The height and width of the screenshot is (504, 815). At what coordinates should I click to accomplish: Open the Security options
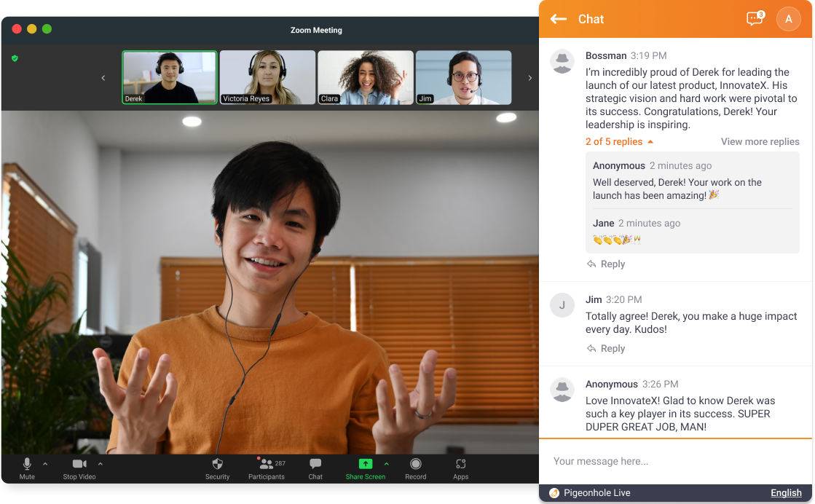217,468
